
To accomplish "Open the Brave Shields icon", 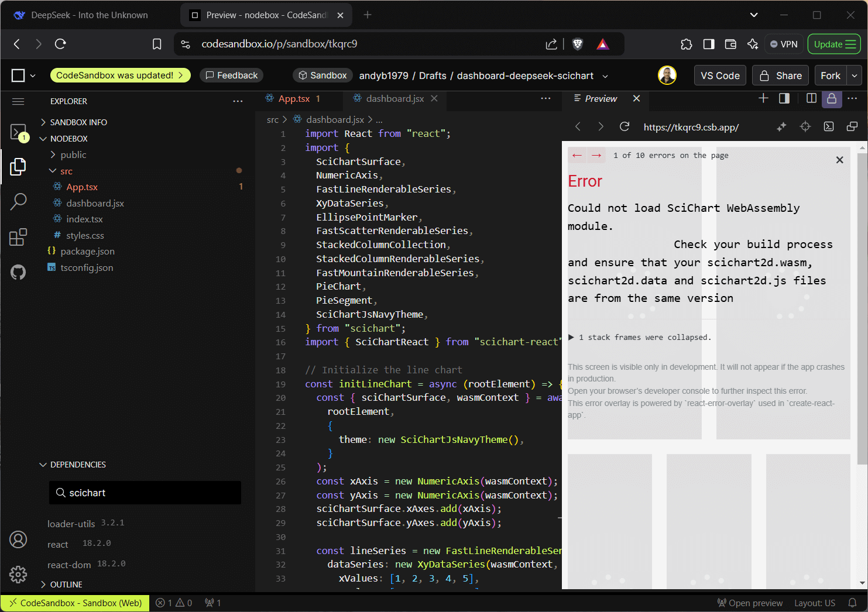I will [x=578, y=44].
